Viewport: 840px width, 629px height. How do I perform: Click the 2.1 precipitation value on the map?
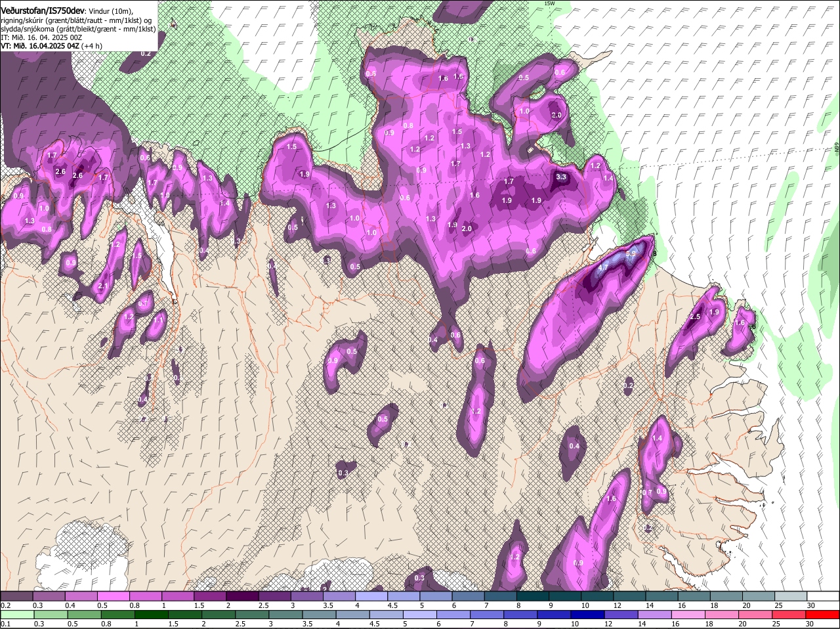pos(103,286)
